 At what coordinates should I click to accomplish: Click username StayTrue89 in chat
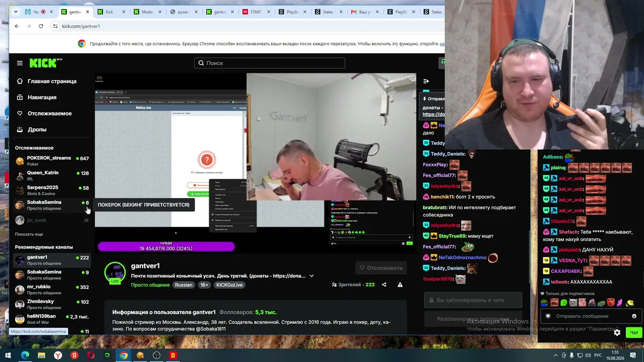pyautogui.click(x=452, y=236)
